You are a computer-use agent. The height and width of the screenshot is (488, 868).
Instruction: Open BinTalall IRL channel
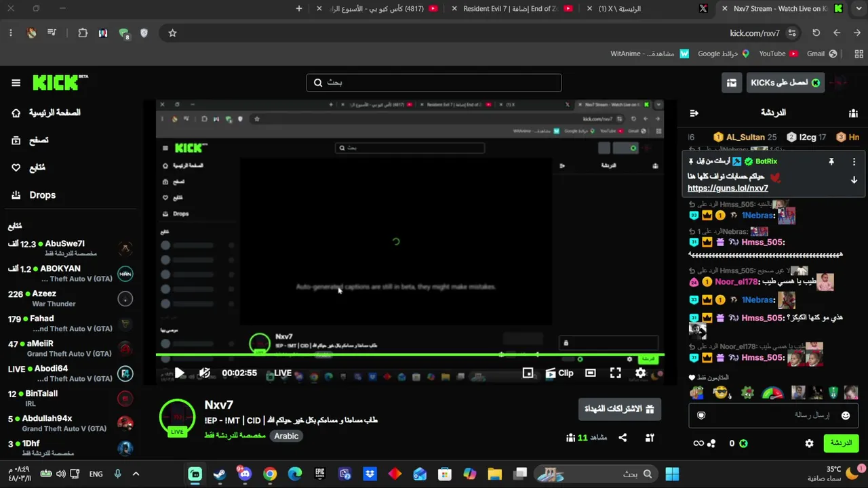click(70, 399)
